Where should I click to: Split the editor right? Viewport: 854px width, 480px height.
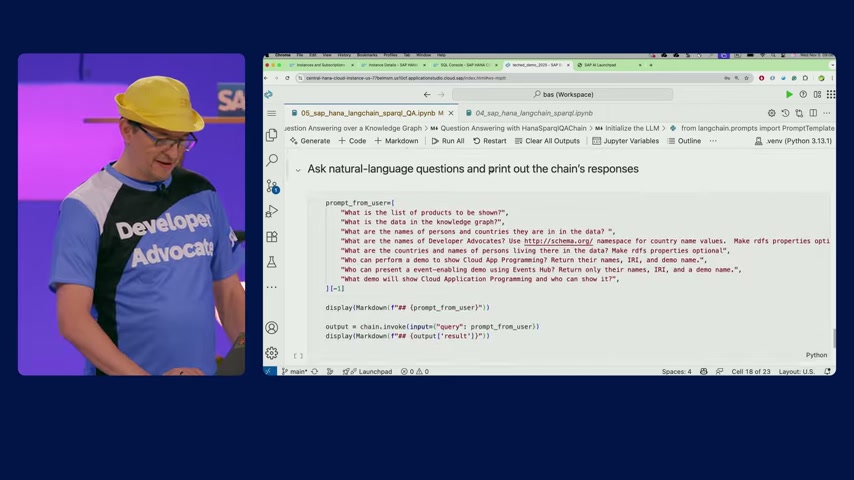point(813,113)
